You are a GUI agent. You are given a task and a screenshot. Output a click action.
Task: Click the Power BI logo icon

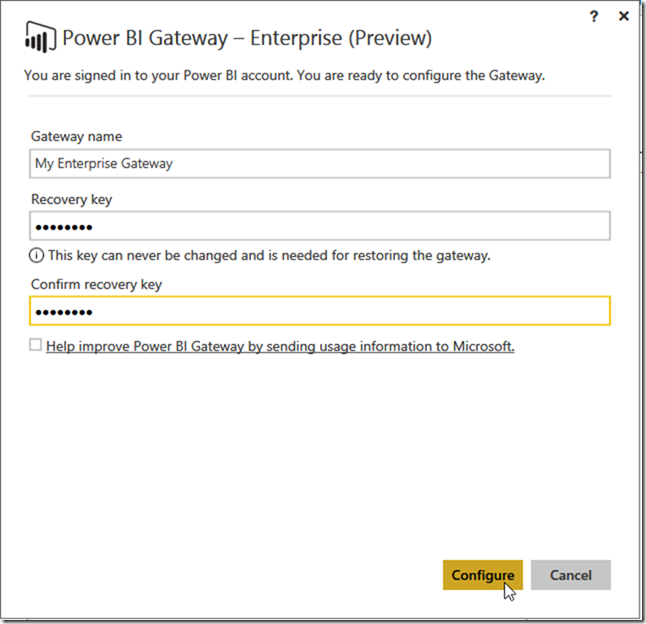click(40, 37)
